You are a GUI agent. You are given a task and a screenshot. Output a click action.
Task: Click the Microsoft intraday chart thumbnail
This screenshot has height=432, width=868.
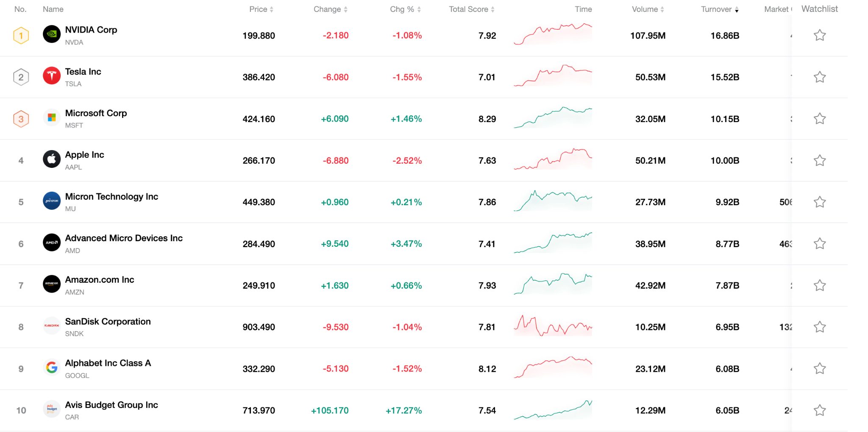pyautogui.click(x=553, y=118)
